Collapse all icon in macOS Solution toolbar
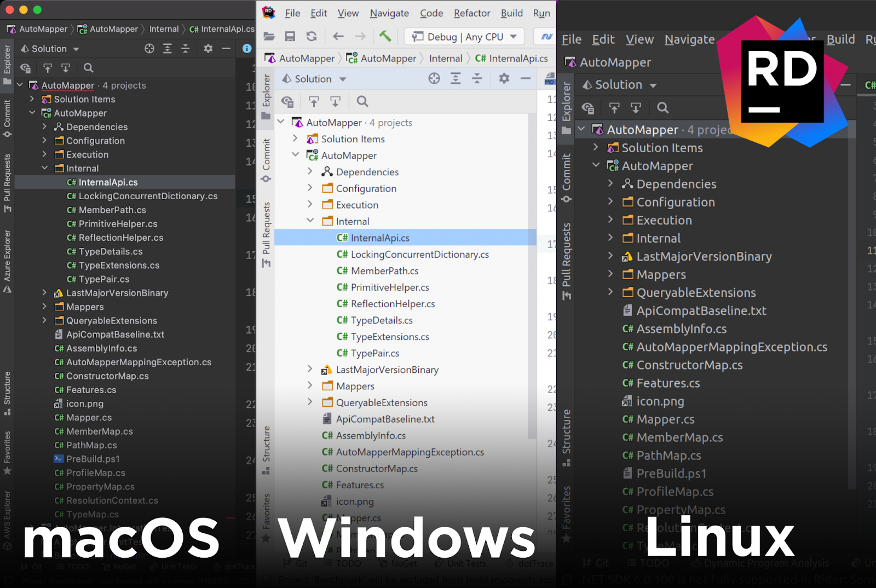Image resolution: width=876 pixels, height=588 pixels. click(x=186, y=49)
